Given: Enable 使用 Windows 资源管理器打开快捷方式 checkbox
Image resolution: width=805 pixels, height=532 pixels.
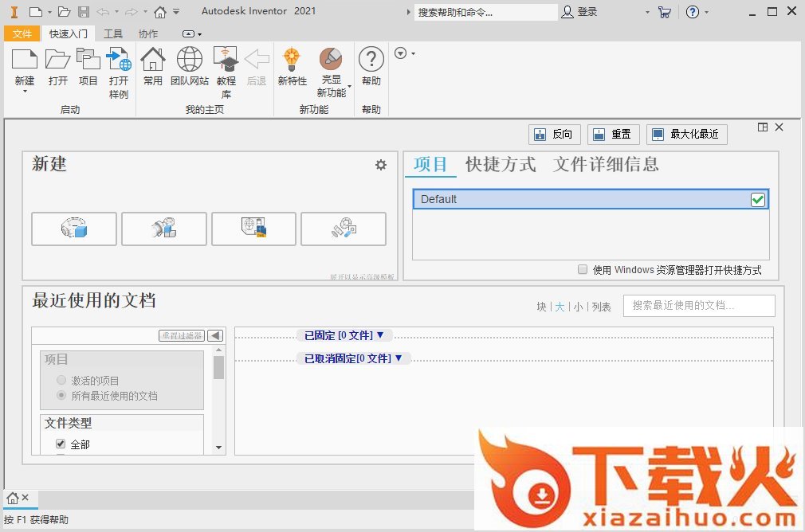Looking at the screenshot, I should (583, 270).
